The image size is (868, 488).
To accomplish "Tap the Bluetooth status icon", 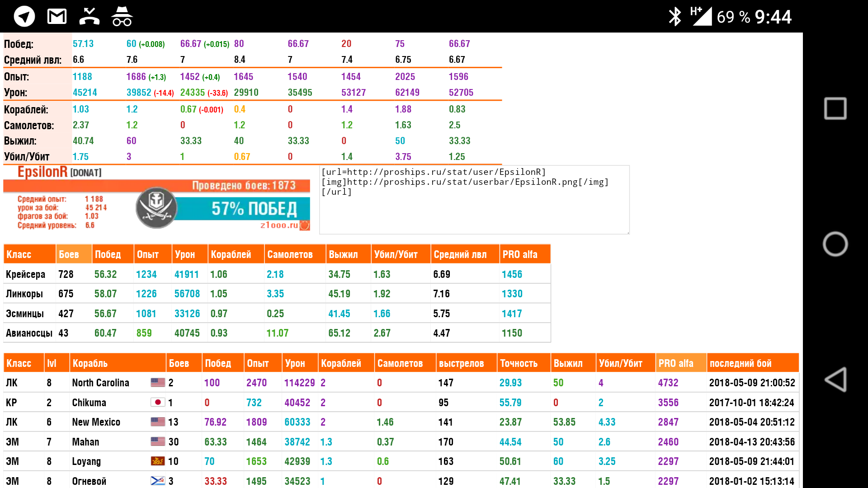I will (x=675, y=17).
